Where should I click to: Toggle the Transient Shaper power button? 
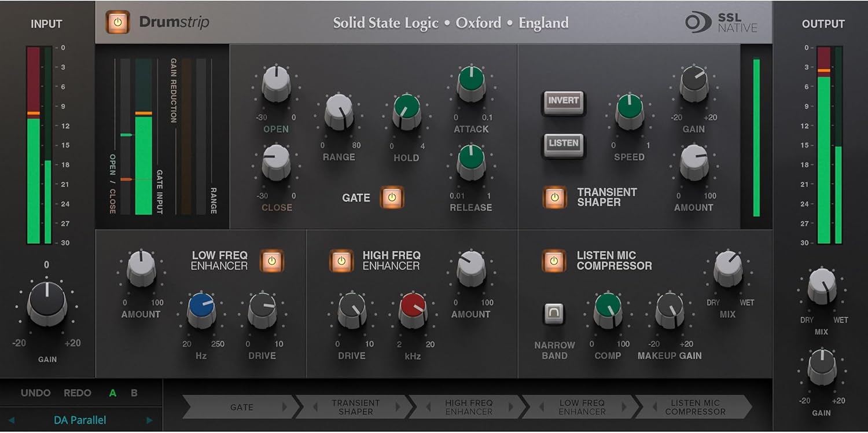[554, 197]
